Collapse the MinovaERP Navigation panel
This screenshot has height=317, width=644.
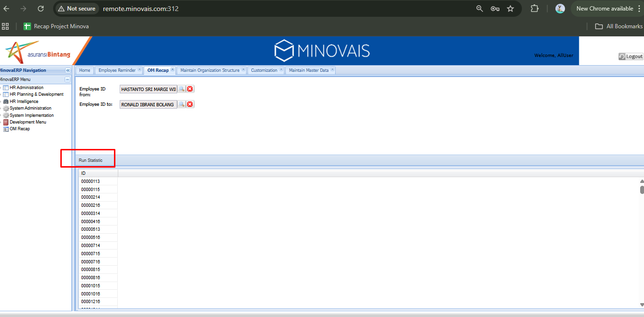[x=68, y=70]
